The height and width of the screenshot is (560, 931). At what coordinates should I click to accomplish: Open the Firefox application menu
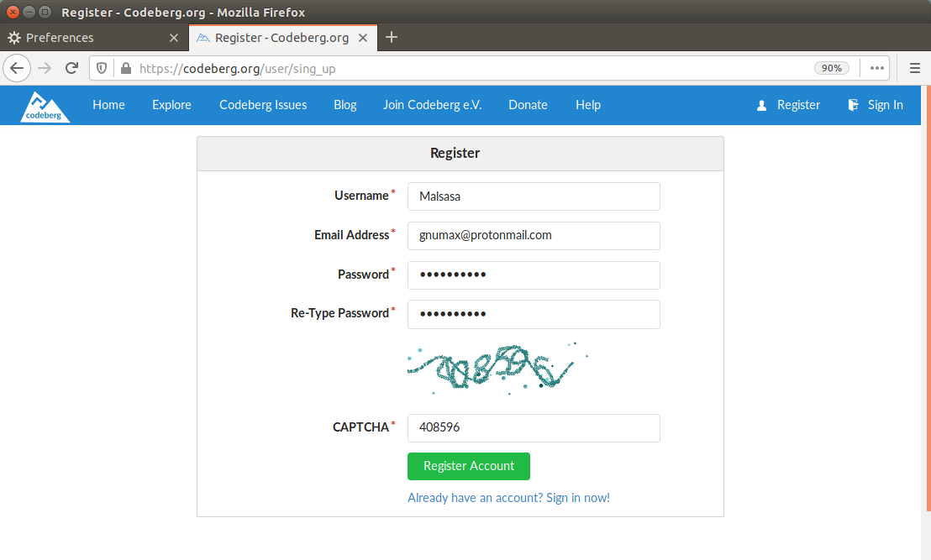(914, 68)
